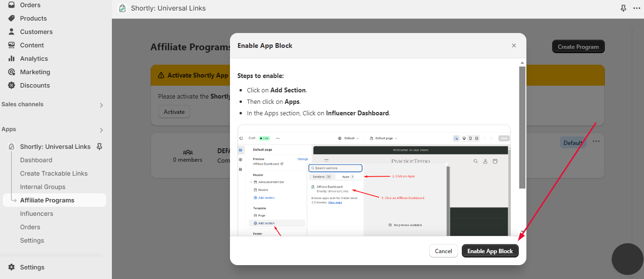
Task: Click the Customers person icon
Action: click(11, 32)
